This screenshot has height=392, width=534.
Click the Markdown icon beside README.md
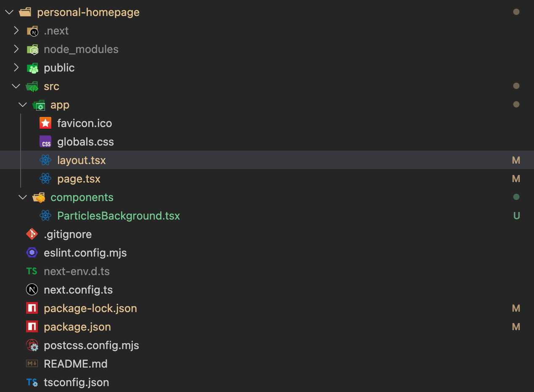click(32, 363)
